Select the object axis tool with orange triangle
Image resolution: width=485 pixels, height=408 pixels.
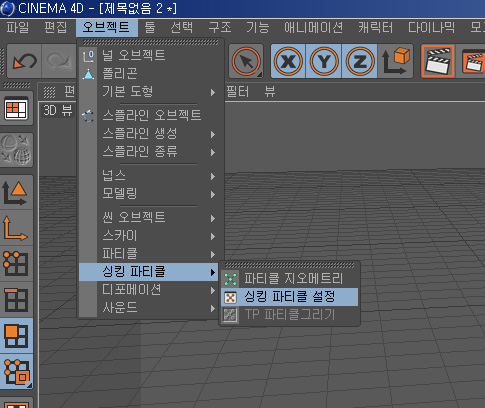coord(16,193)
